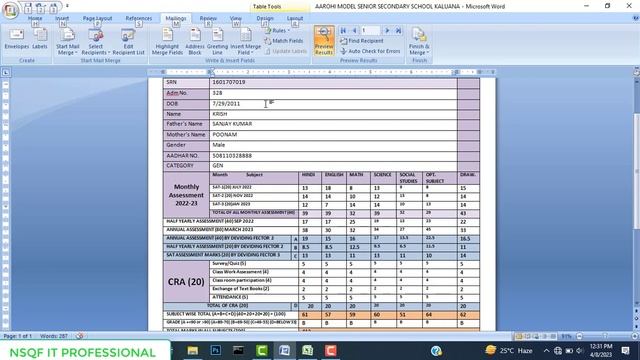Open File Explorer from taskbar
This screenshot has width=640, height=360.
[x=193, y=350]
